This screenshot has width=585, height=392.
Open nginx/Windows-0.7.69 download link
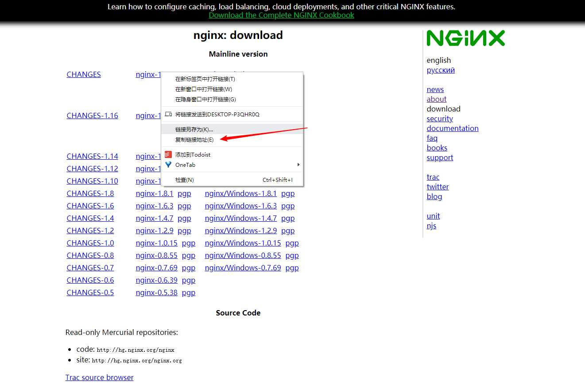(x=243, y=268)
